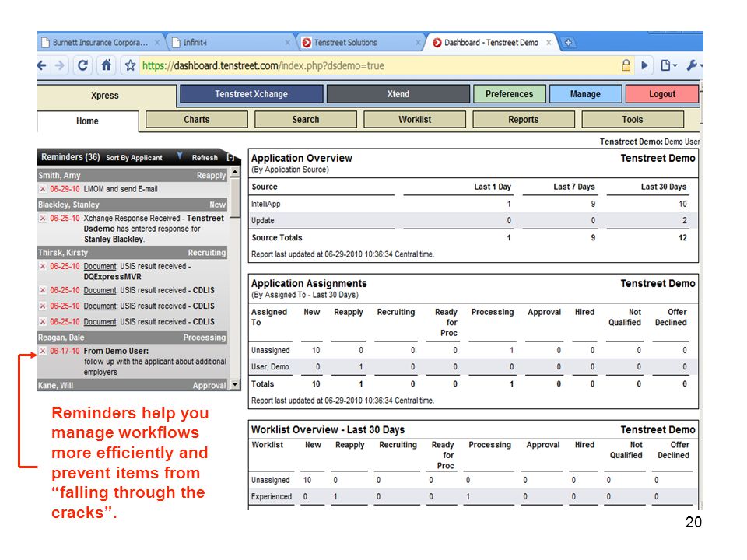
Task: Click the Application Overview heading
Action: tap(302, 158)
